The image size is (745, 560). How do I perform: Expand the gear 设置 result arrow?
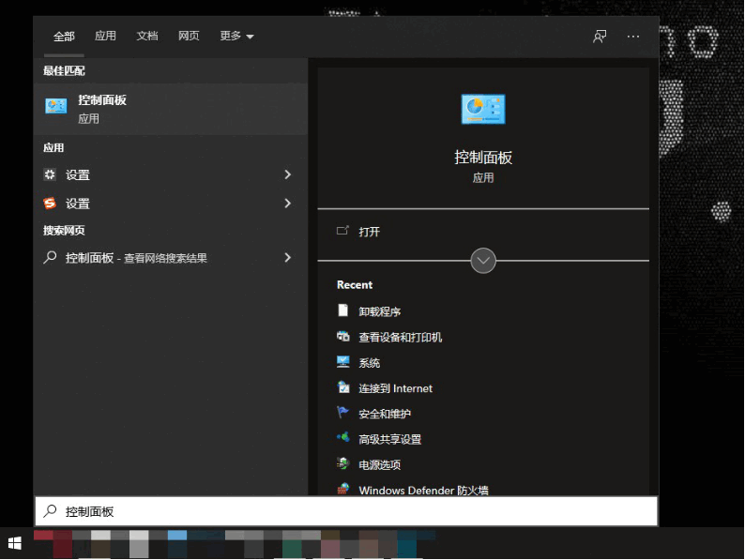pos(287,174)
